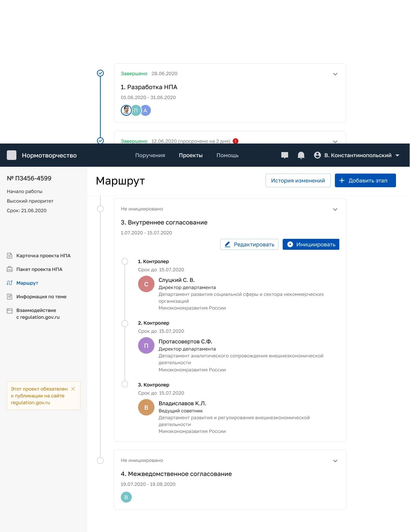Viewport: 410px width, 532px height.
Task: Open the Поручения menu item
Action: [x=150, y=155]
